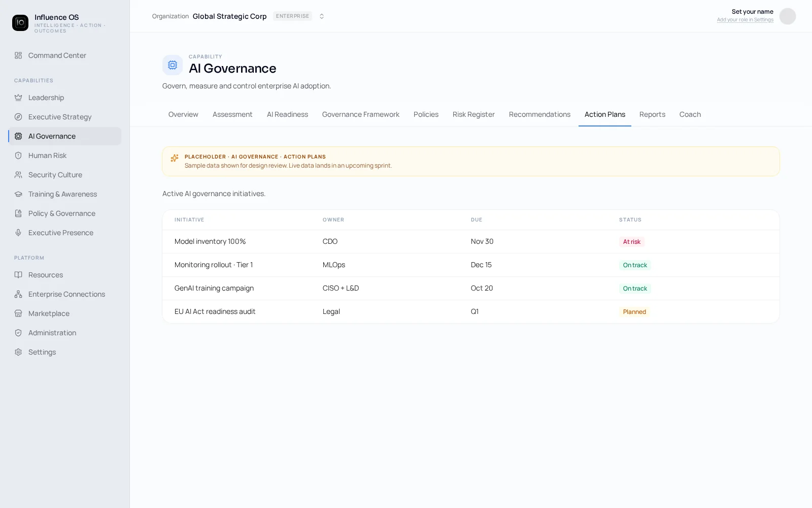The height and width of the screenshot is (508, 812).
Task: Go to Leadership in the sidebar
Action: [65, 98]
